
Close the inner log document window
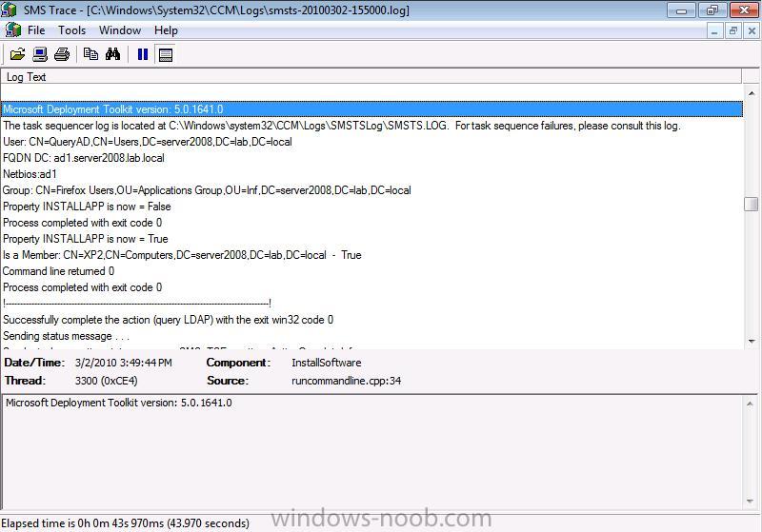tap(752, 31)
